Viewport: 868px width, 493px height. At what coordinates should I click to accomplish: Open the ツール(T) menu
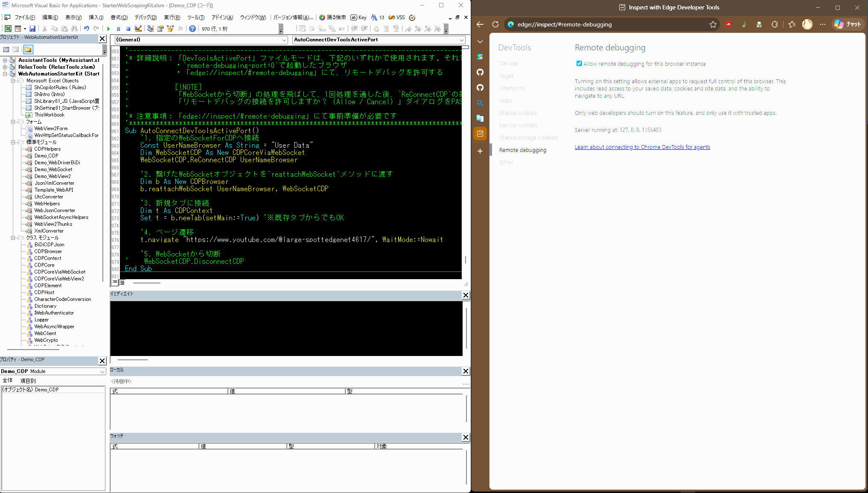click(196, 18)
